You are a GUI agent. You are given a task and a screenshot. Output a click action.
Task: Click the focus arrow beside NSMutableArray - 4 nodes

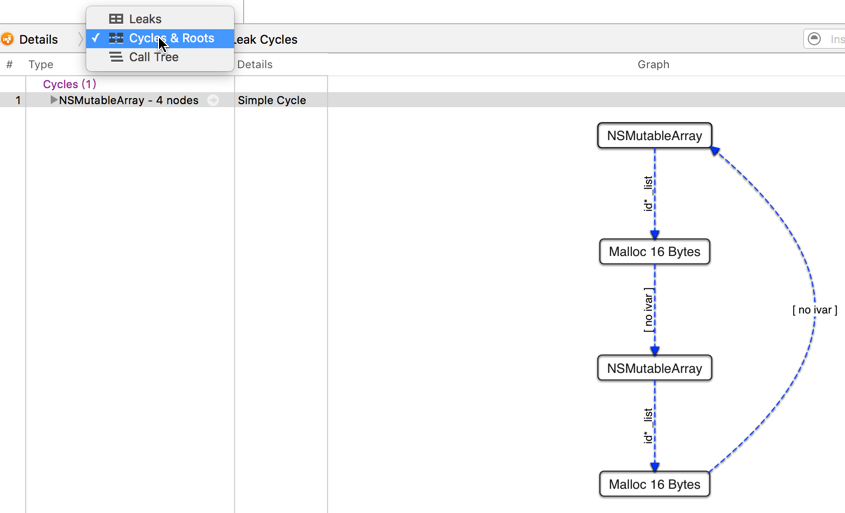point(213,100)
